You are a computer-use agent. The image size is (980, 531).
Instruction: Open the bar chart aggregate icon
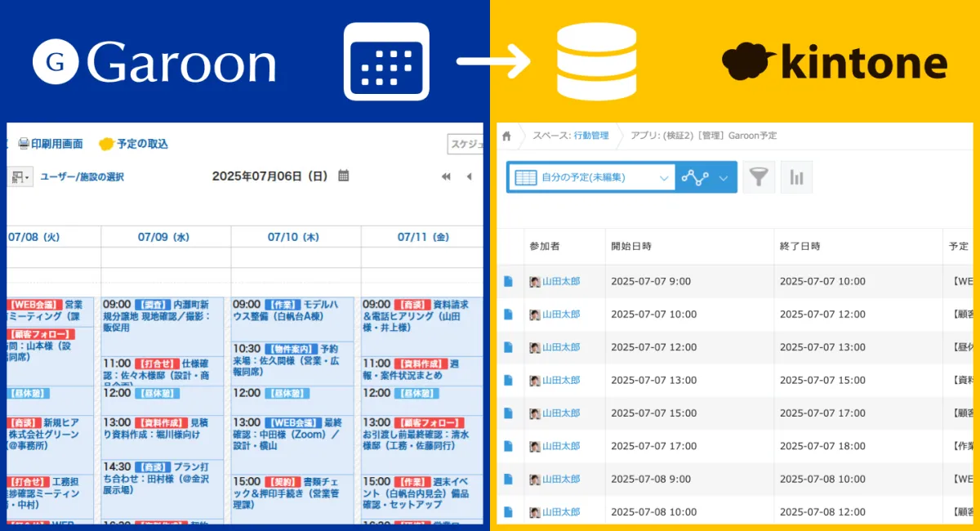coord(796,177)
